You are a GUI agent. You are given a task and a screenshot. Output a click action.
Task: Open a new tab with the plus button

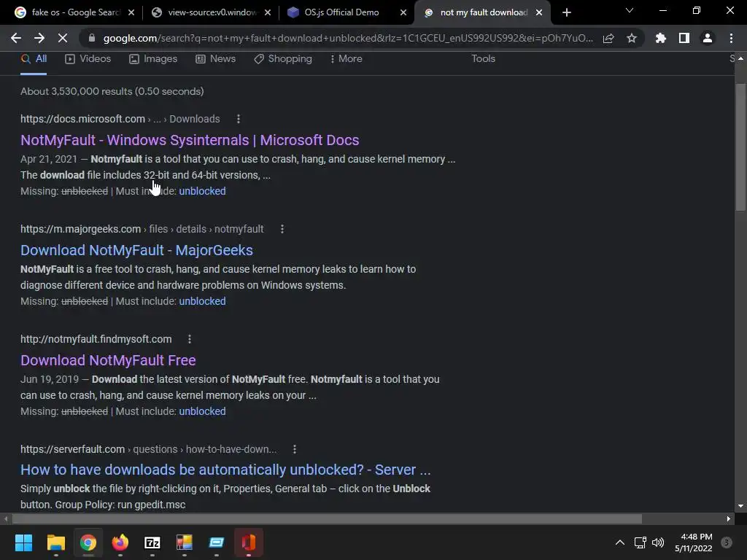click(566, 12)
